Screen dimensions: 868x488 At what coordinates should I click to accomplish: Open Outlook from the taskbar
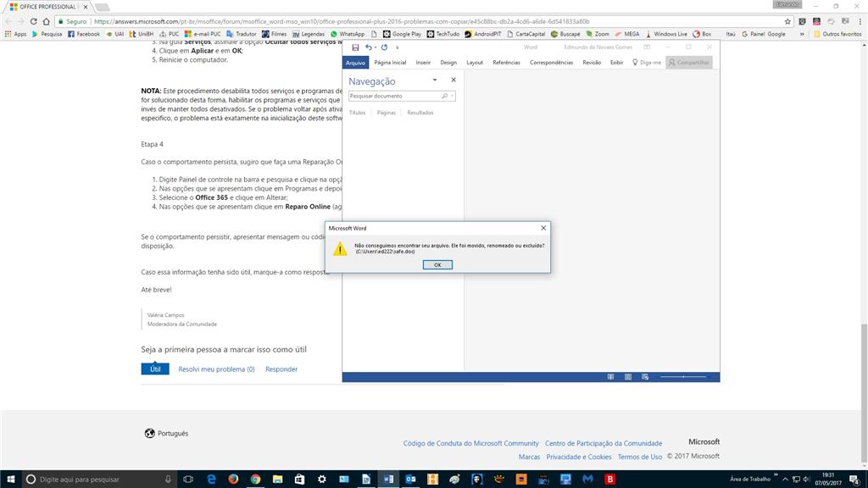(x=410, y=480)
